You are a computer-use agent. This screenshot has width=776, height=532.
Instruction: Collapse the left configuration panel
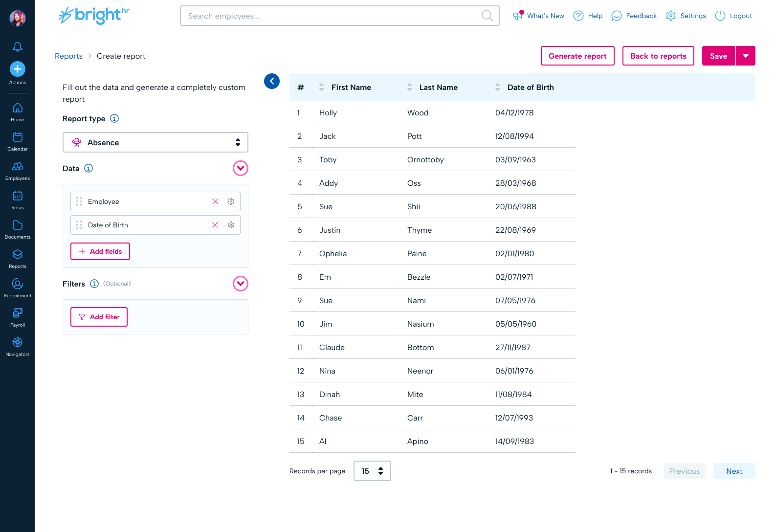(x=272, y=81)
